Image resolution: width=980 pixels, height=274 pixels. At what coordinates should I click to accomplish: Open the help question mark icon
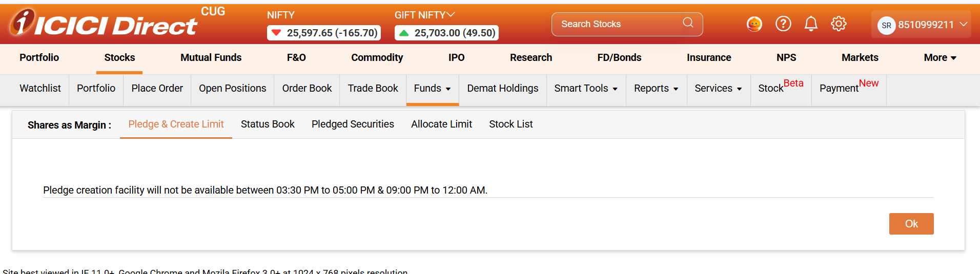(x=783, y=24)
